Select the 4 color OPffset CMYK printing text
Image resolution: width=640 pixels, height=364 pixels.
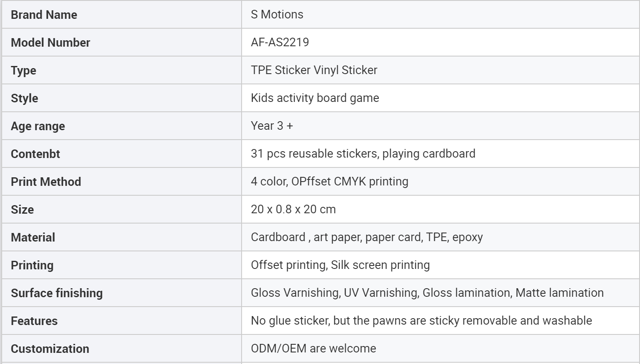point(329,181)
